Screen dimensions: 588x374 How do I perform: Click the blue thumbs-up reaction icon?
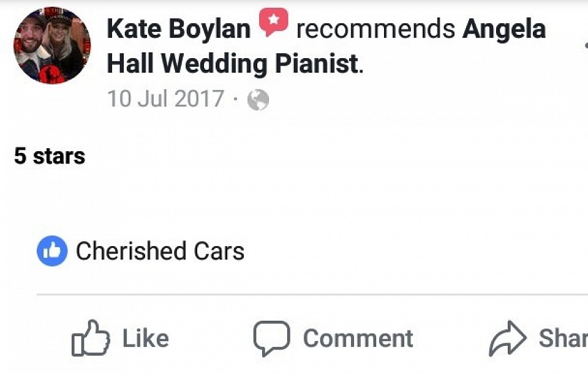pyautogui.click(x=52, y=252)
